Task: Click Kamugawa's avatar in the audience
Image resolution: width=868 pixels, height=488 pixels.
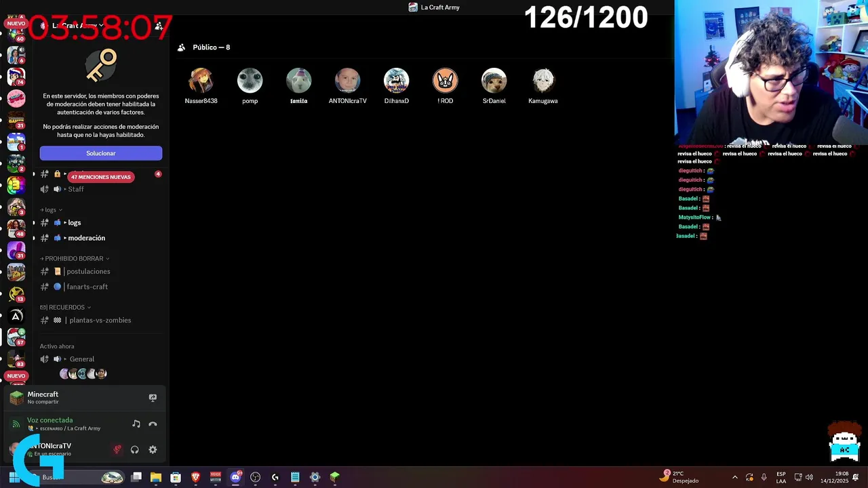Action: coord(543,81)
